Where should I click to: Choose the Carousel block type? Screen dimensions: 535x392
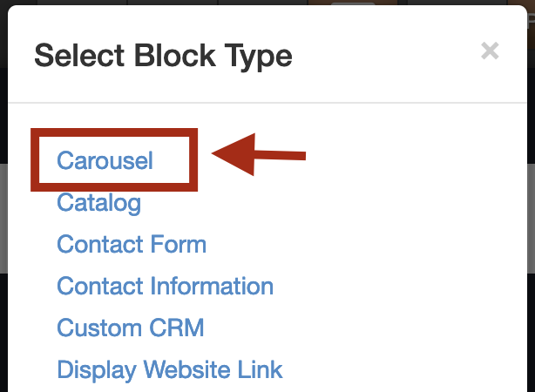pyautogui.click(x=105, y=160)
